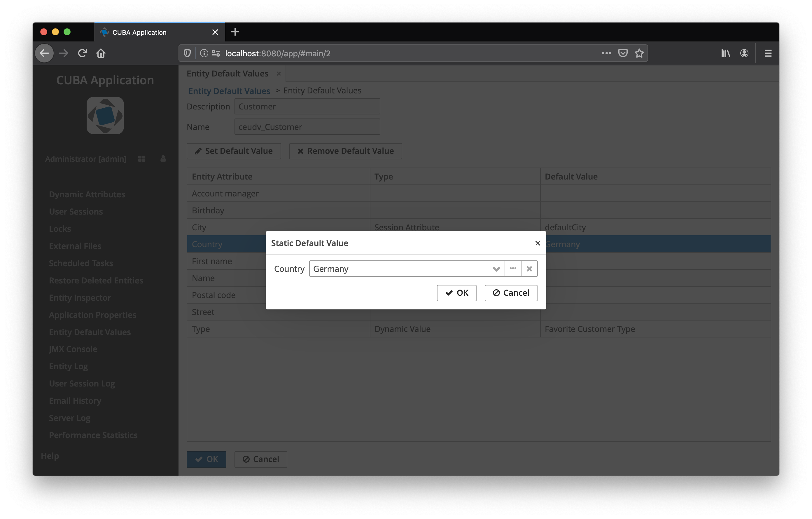Click the Dynamic Value type cell
This screenshot has height=519, width=812.
pyautogui.click(x=455, y=329)
